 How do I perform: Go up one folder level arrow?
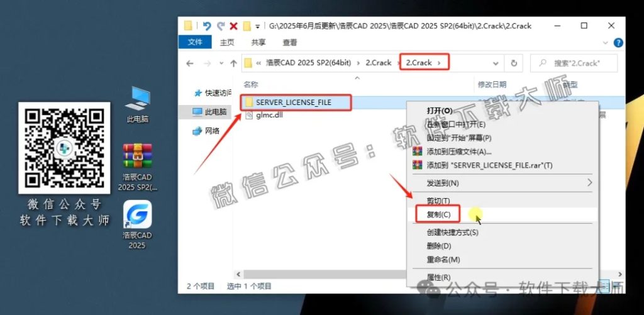coord(233,64)
